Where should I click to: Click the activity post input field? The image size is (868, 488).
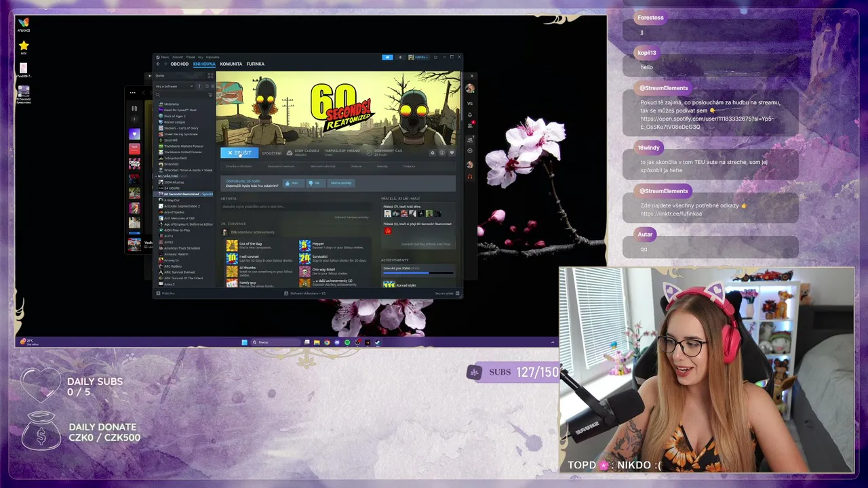[x=296, y=207]
